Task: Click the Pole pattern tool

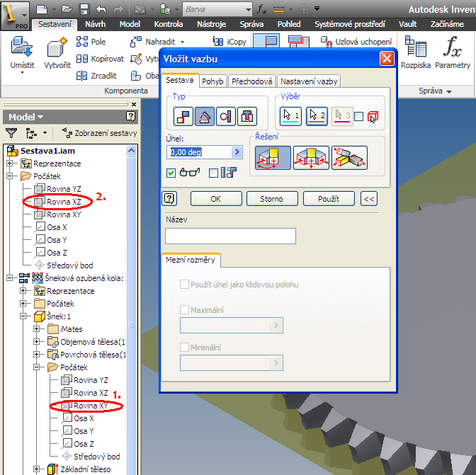Action: (x=91, y=42)
